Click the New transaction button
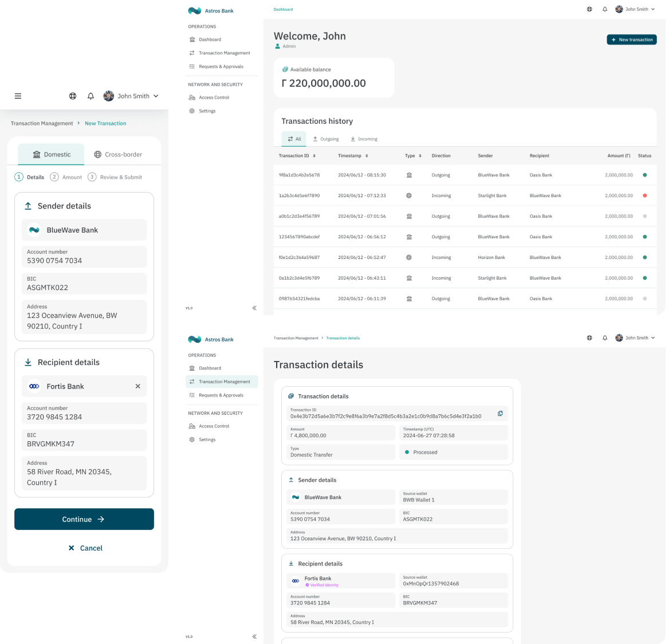 (632, 40)
